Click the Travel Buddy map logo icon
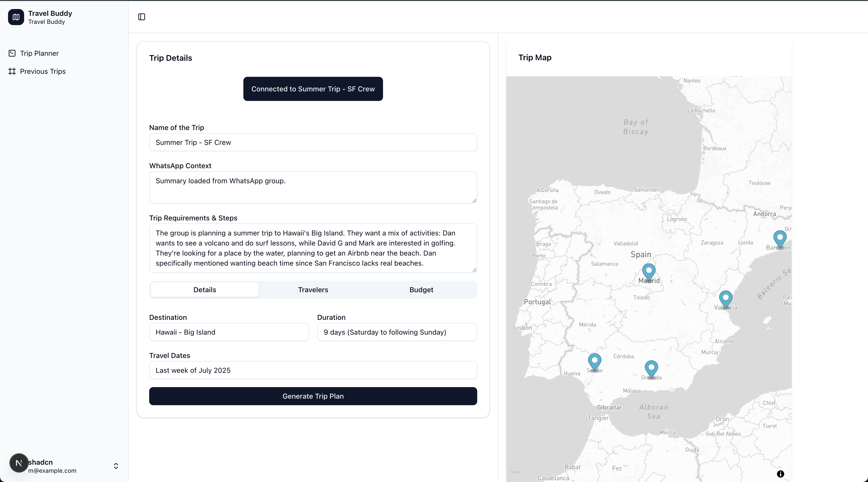This screenshot has width=868, height=482. [x=16, y=17]
